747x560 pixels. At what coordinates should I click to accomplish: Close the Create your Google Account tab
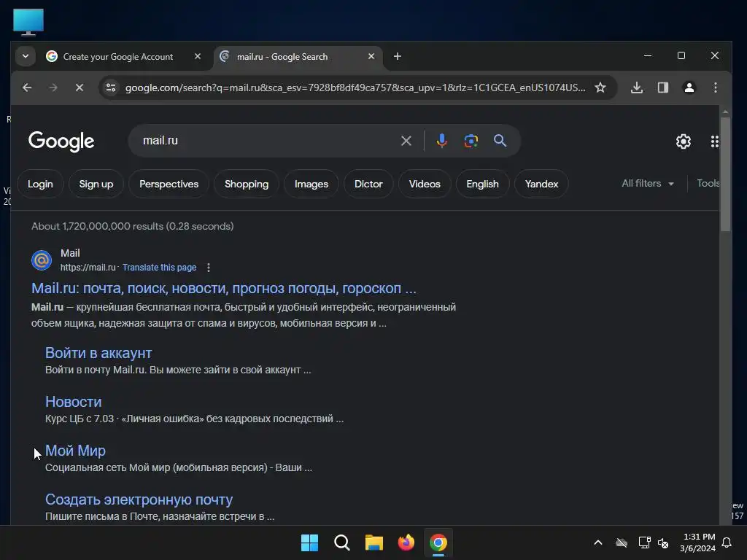click(x=198, y=56)
